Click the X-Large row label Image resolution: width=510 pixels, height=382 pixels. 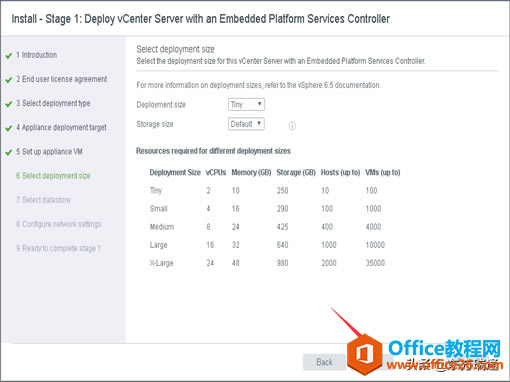161,263
